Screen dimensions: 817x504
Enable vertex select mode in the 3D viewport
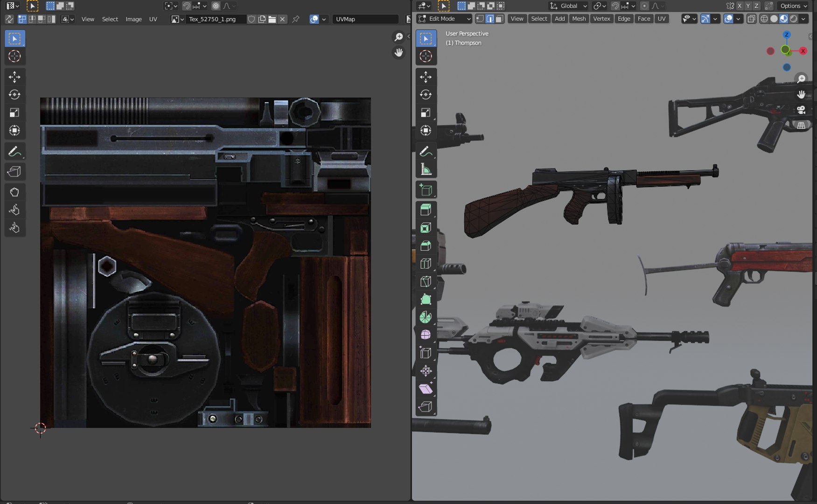pyautogui.click(x=480, y=19)
